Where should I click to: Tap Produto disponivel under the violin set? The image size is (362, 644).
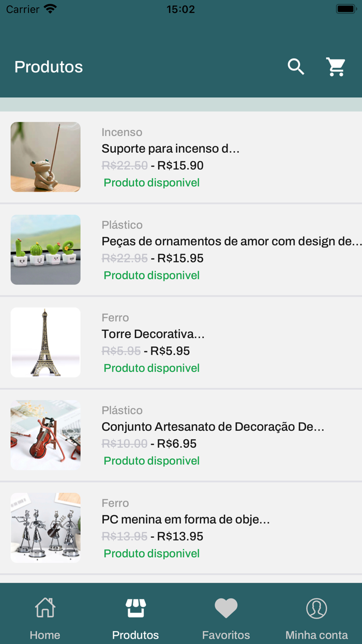pos(151,460)
